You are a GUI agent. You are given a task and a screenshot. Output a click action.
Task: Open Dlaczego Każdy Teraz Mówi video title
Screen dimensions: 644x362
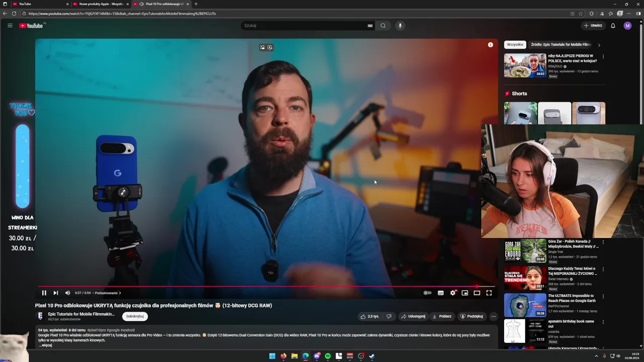[572, 271]
